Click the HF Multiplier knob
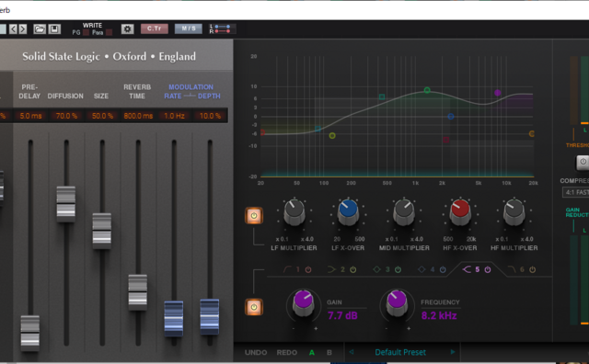 click(514, 212)
